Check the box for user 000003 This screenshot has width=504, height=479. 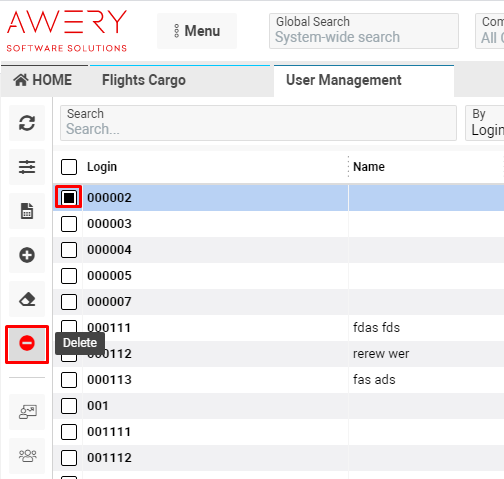click(69, 224)
